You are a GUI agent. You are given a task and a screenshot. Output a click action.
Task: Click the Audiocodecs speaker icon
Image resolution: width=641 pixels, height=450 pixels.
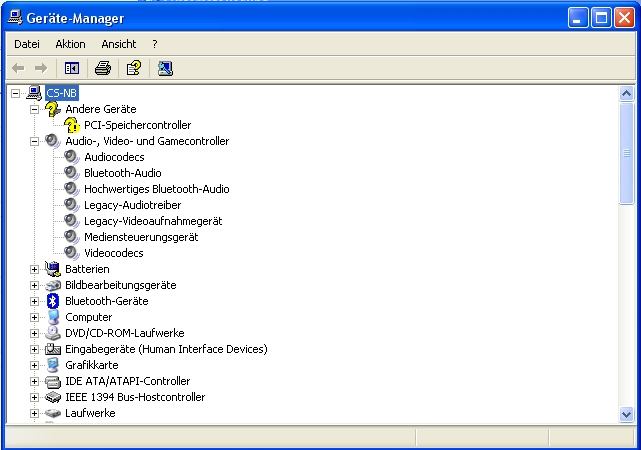(72, 157)
